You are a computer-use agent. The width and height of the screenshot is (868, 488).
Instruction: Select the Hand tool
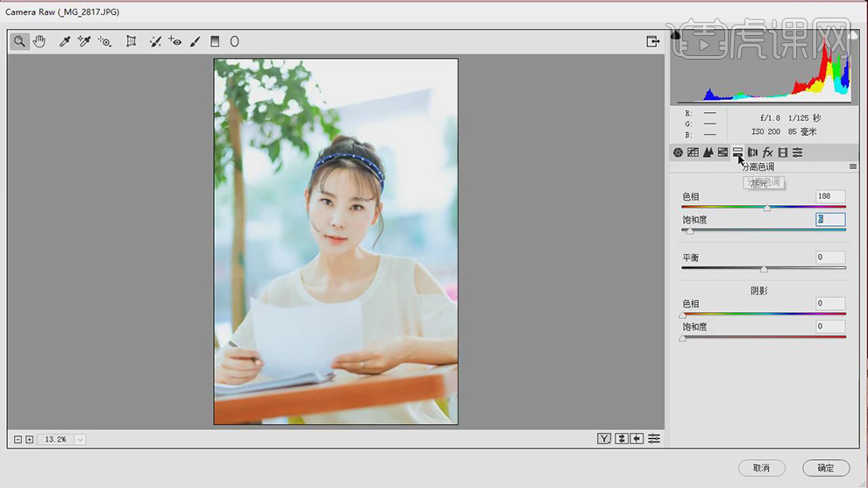(39, 41)
